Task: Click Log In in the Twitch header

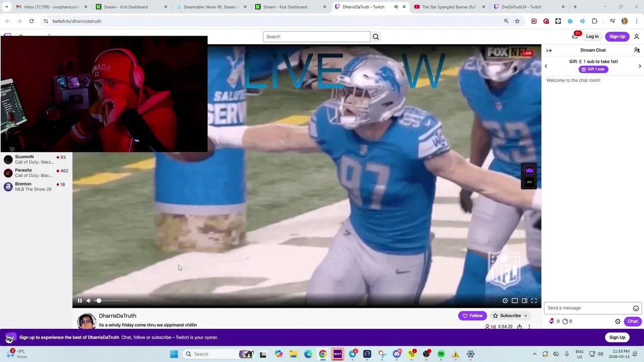Action: point(592,36)
